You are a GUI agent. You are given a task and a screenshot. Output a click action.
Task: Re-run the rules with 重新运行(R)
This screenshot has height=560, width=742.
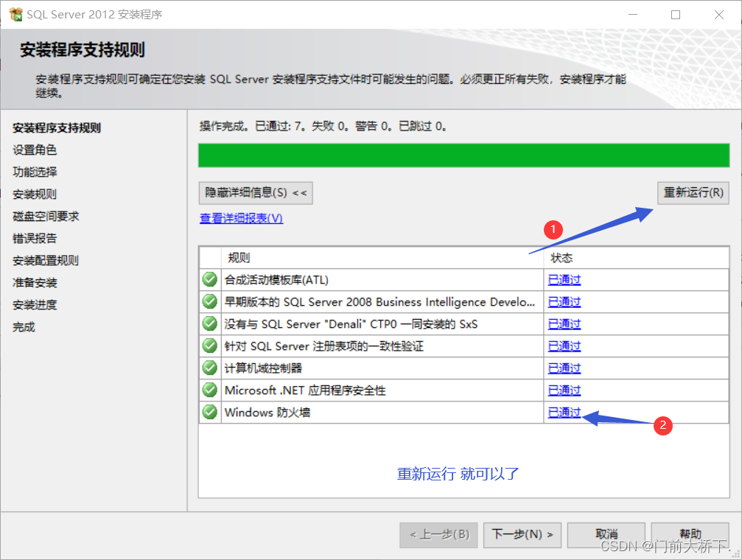[693, 192]
